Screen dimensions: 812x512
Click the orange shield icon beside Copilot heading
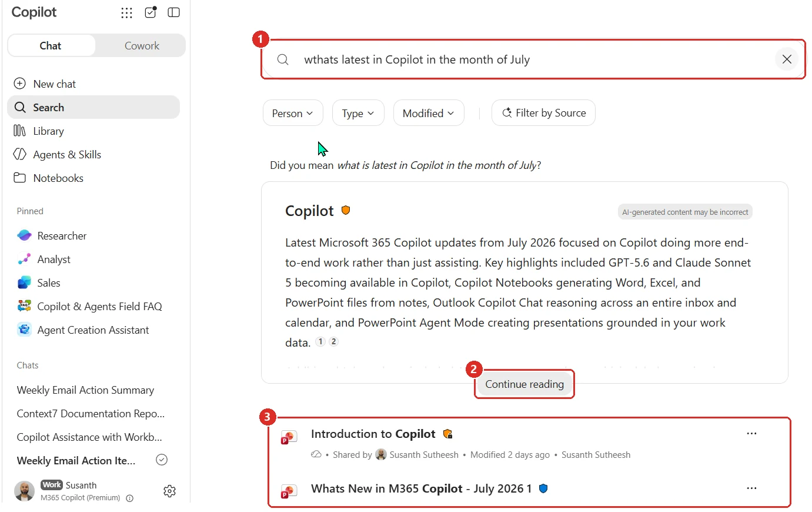click(x=346, y=210)
